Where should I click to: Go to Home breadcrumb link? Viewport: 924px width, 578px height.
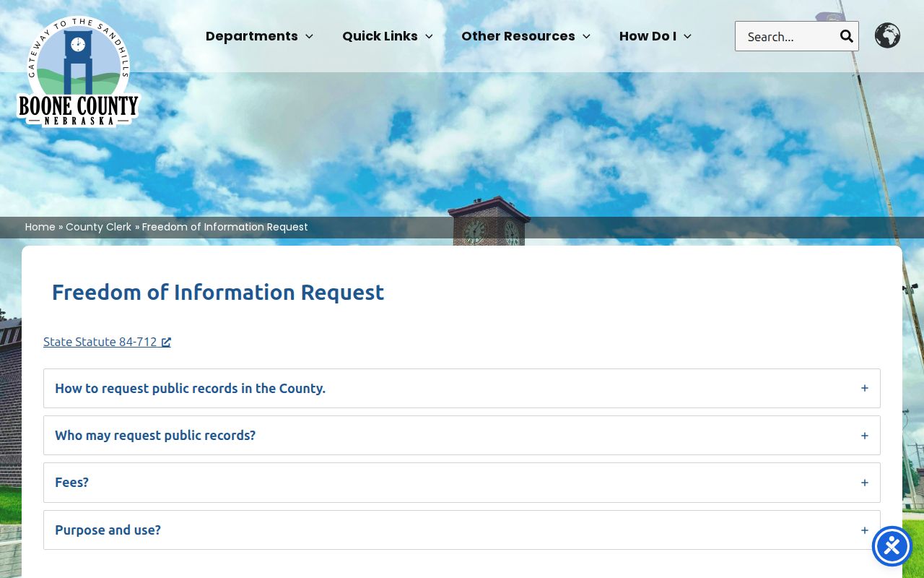pyautogui.click(x=40, y=227)
